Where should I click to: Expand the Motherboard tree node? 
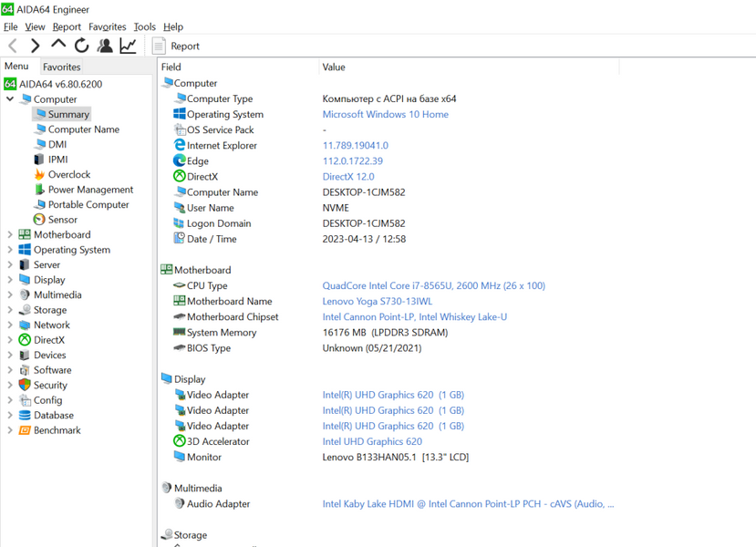[10, 234]
